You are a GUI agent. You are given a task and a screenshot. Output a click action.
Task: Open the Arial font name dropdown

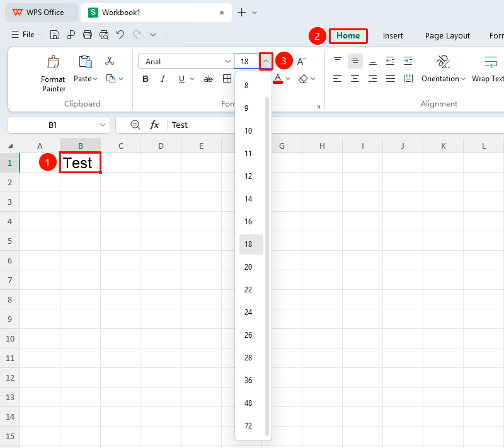[x=228, y=61]
